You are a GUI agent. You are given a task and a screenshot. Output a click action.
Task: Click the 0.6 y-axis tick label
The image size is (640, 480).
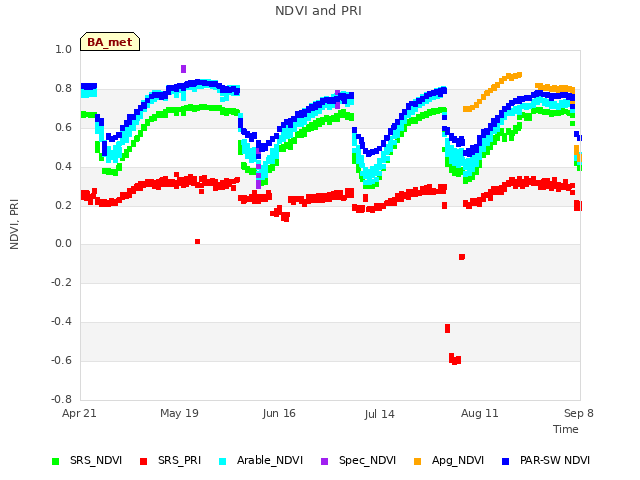click(63, 127)
